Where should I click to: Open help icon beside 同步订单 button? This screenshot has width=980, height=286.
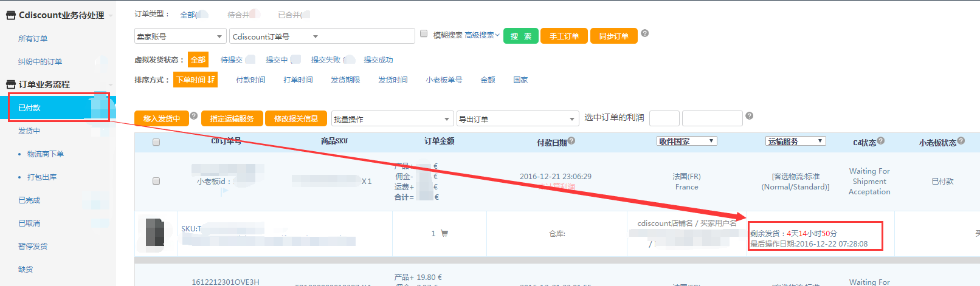644,33
